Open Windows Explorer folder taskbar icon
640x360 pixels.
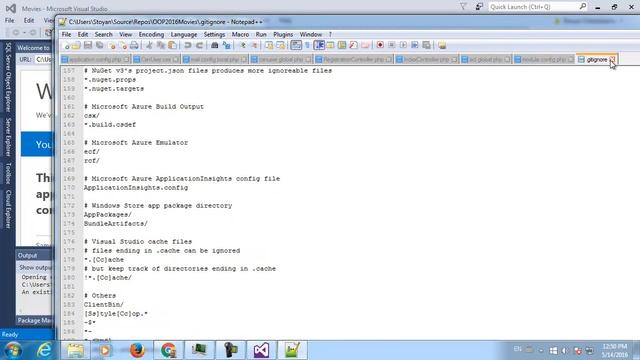click(75, 350)
